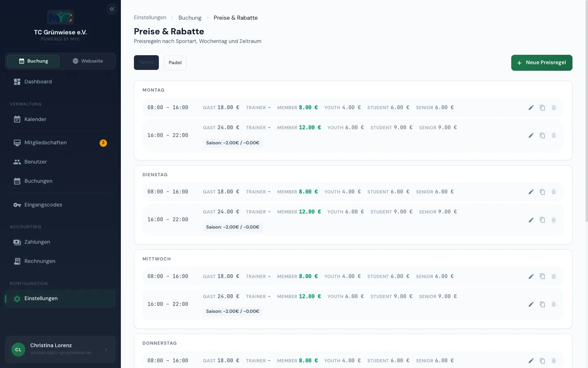Edit Dienstag 08:00 - 16:00 price rule
588x368 pixels.
pyautogui.click(x=531, y=192)
